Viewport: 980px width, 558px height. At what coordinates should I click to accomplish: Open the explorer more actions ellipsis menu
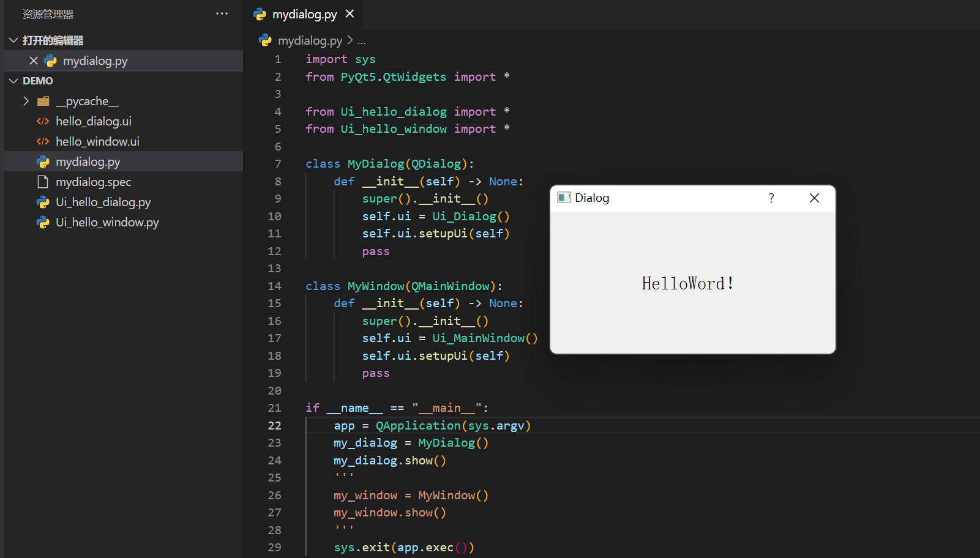tap(222, 13)
